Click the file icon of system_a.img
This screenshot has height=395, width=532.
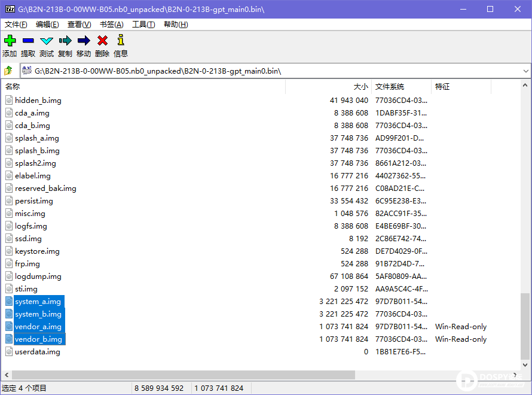9,301
